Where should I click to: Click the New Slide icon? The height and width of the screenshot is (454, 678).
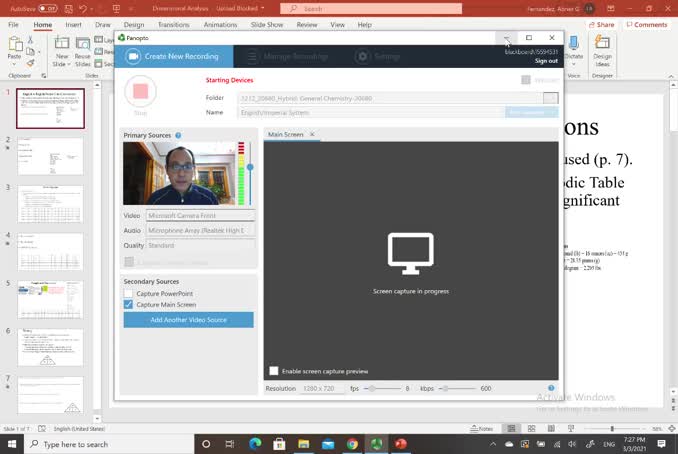(x=62, y=48)
